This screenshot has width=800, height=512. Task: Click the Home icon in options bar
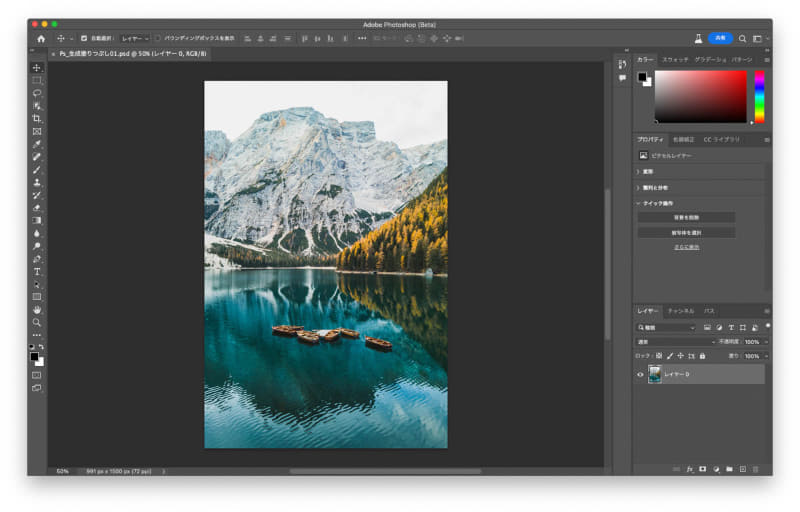(x=41, y=38)
